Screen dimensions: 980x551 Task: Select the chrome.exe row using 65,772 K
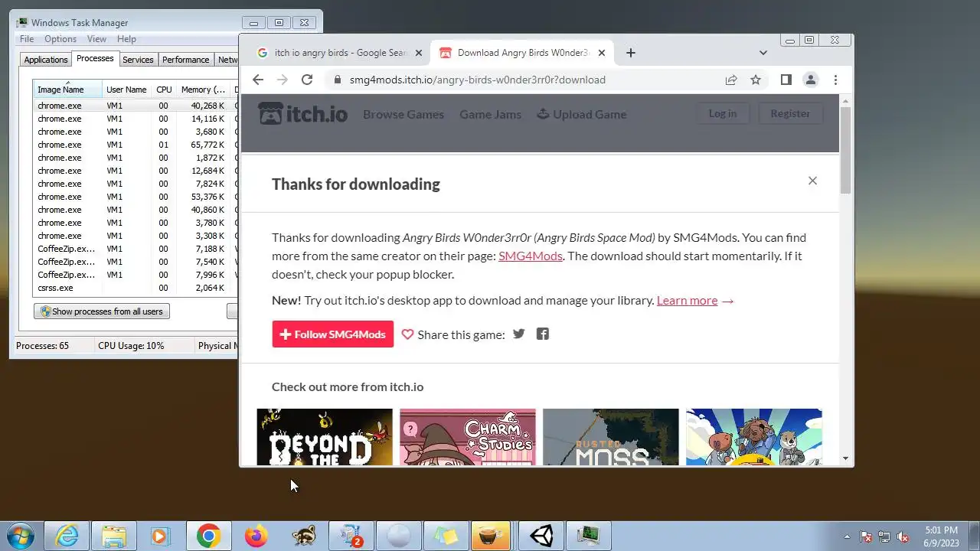(136, 145)
